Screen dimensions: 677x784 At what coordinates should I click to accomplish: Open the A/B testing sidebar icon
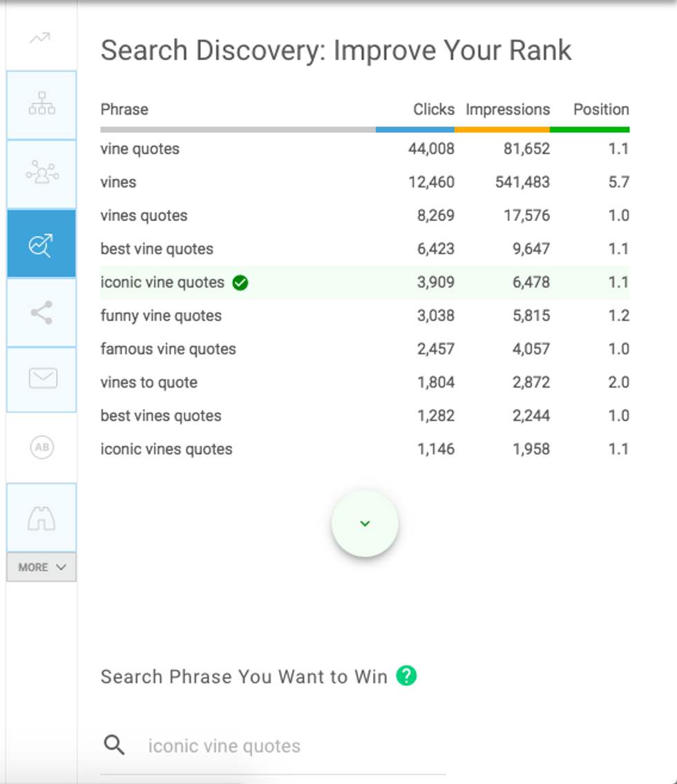point(41,448)
